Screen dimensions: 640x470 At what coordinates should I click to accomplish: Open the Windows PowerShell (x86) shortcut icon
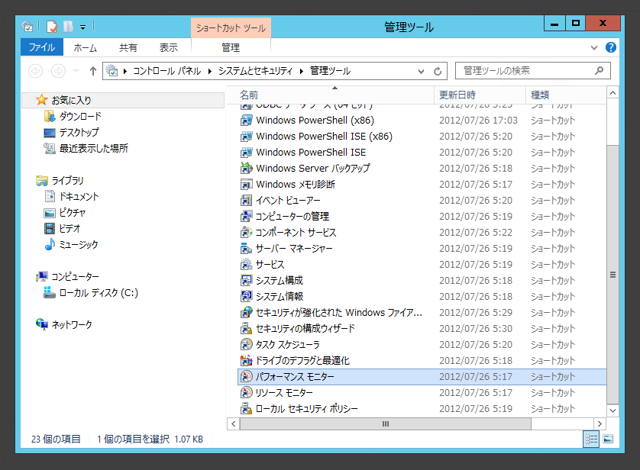[246, 120]
